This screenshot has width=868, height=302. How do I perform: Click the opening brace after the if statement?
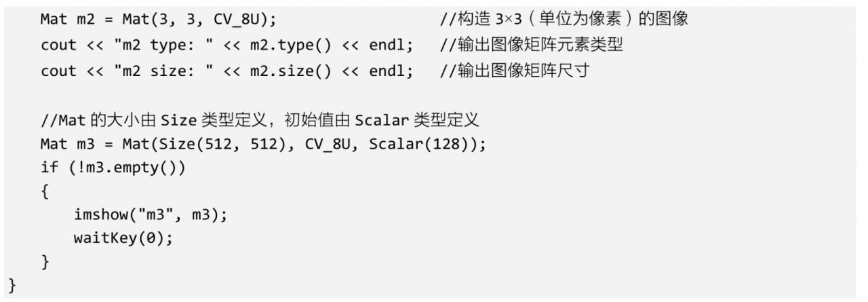44,192
